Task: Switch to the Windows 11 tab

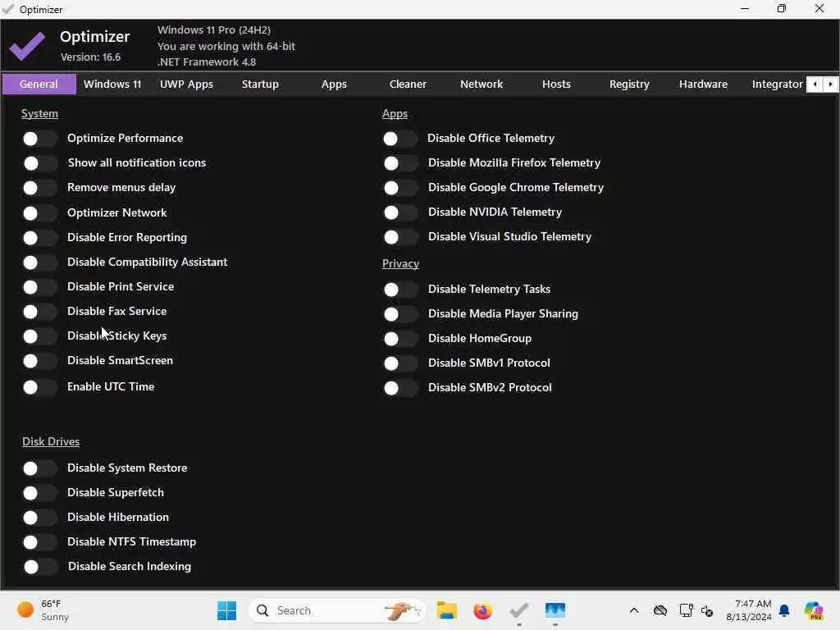Action: click(112, 84)
